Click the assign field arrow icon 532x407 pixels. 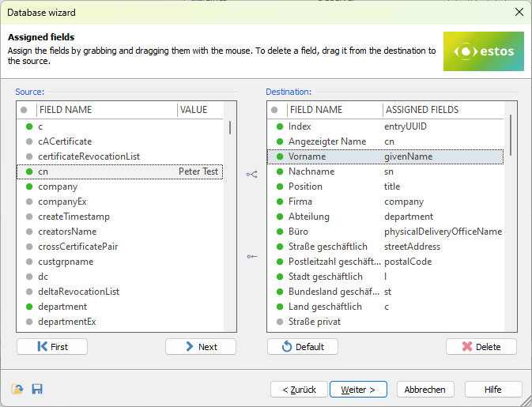coord(252,174)
